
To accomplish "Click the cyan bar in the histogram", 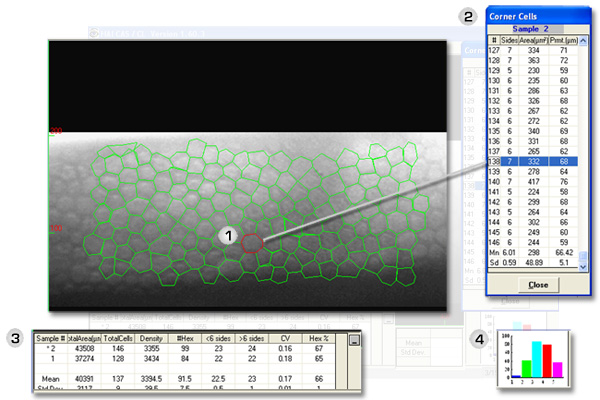I will point(536,359).
